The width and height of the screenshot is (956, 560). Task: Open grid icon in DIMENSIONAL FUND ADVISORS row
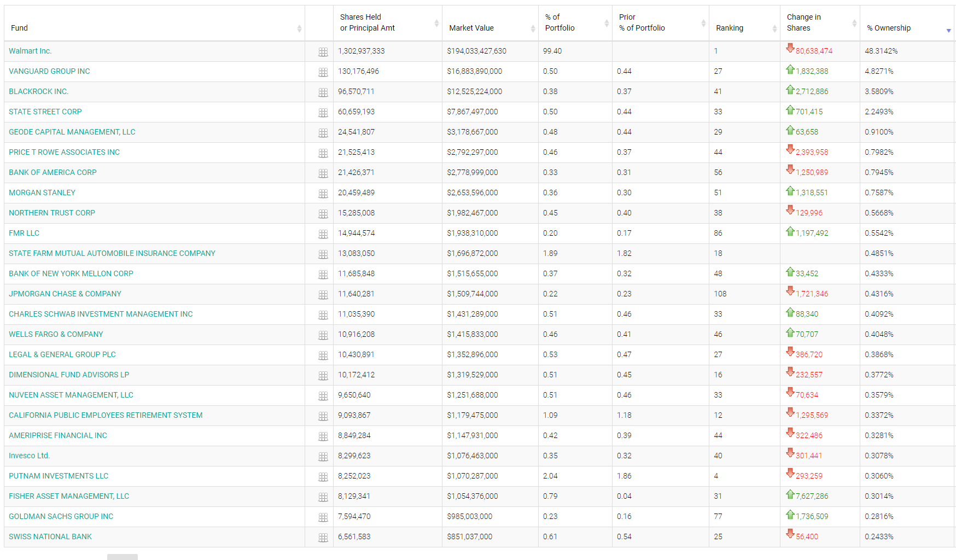coord(323,376)
